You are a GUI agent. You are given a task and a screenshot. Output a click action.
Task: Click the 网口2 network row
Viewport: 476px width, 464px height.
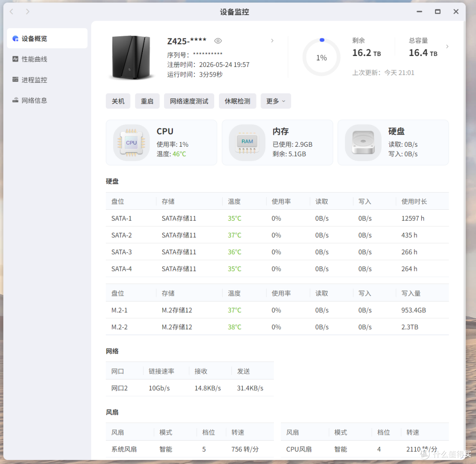(x=190, y=388)
